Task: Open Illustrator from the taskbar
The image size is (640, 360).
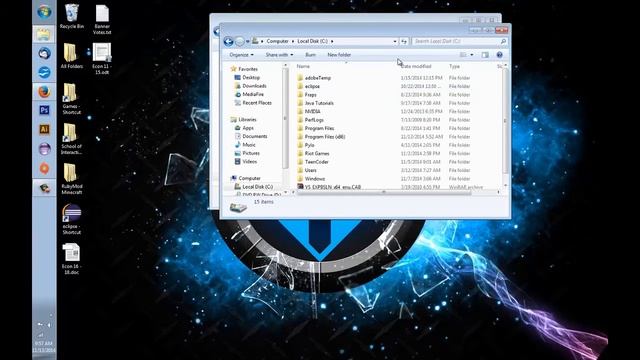Action: point(44,129)
